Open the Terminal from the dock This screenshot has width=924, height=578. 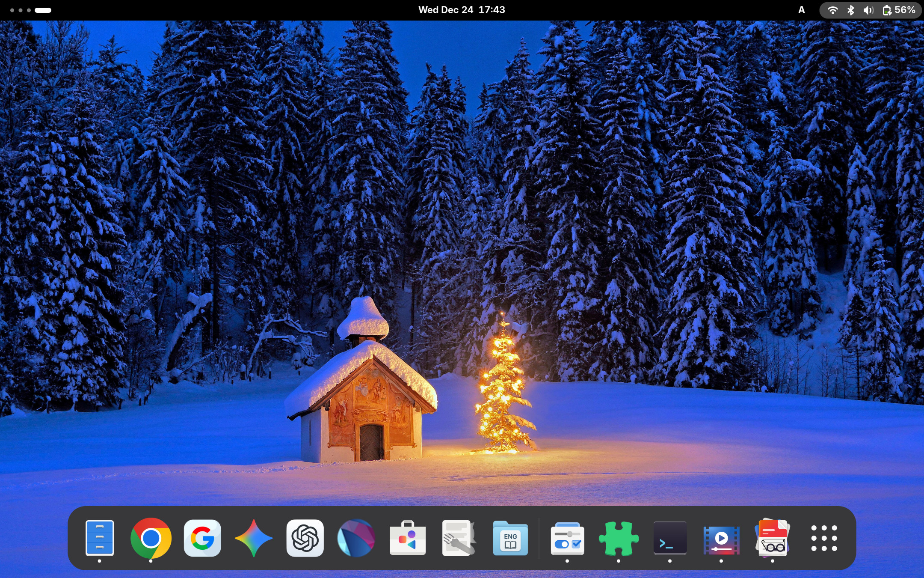(x=670, y=538)
